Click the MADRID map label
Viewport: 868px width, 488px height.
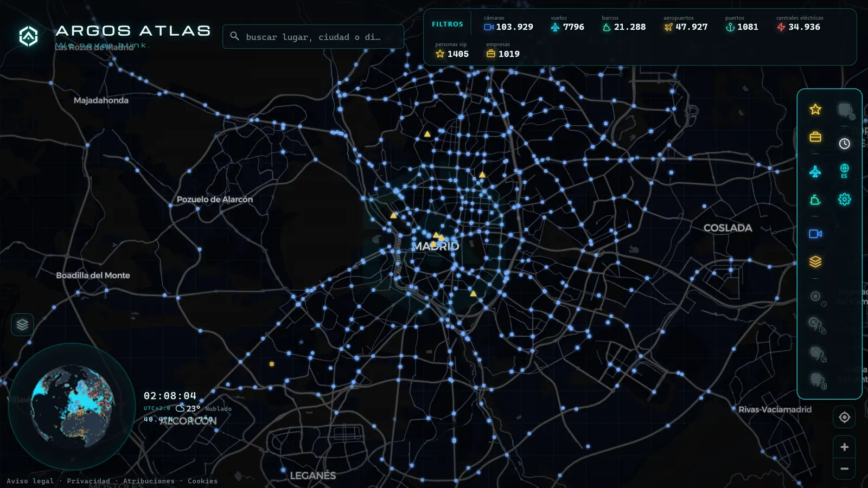click(x=436, y=246)
